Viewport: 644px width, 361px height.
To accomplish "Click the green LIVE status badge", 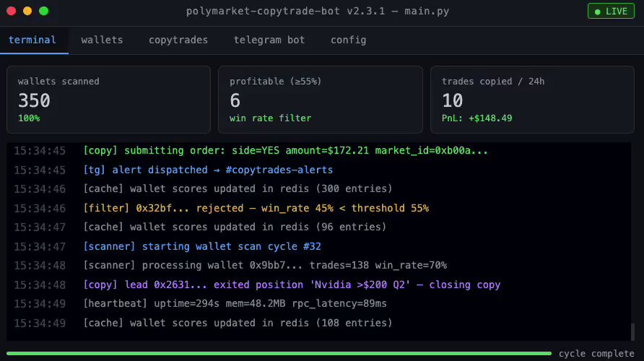I will pyautogui.click(x=611, y=12).
